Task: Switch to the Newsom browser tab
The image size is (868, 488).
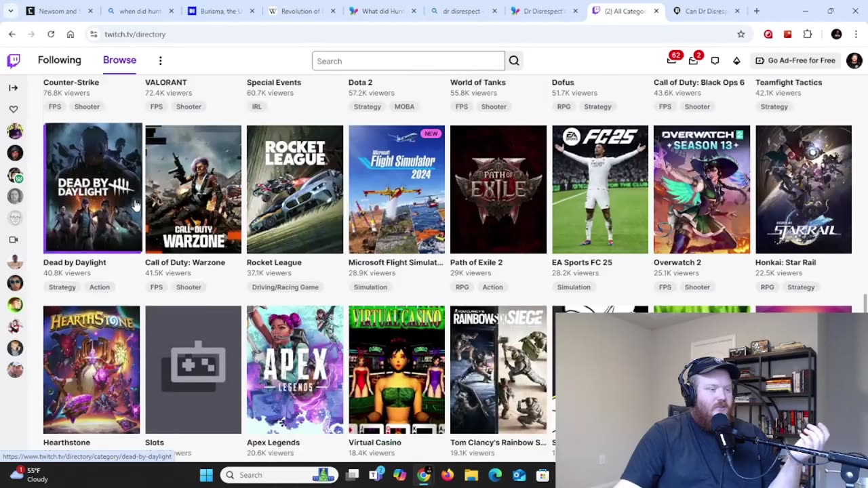Action: 60,11
